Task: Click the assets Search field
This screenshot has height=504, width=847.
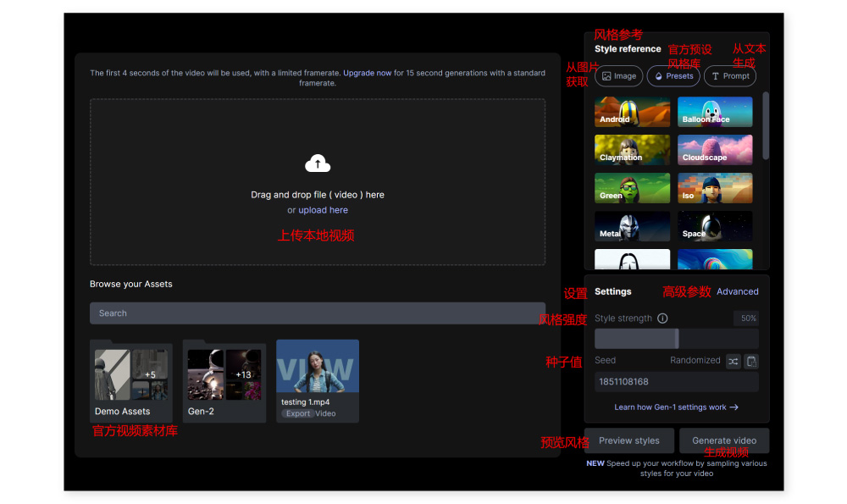Action: pyautogui.click(x=317, y=313)
